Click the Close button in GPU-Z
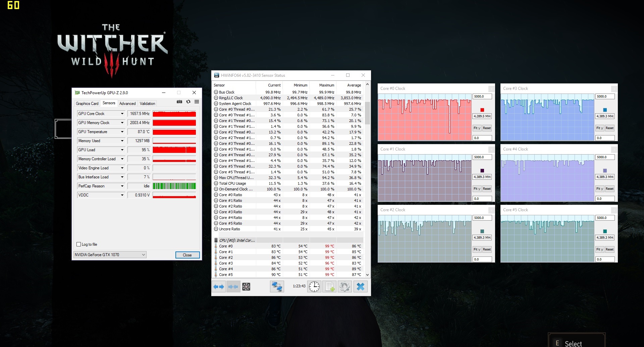 point(187,255)
